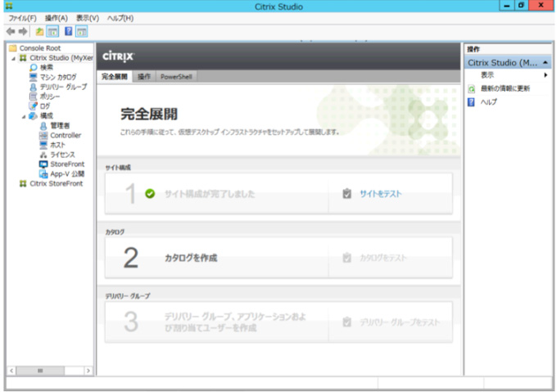The height and width of the screenshot is (392, 557).
Task: Open the 表示(V) menu
Action: click(x=88, y=18)
